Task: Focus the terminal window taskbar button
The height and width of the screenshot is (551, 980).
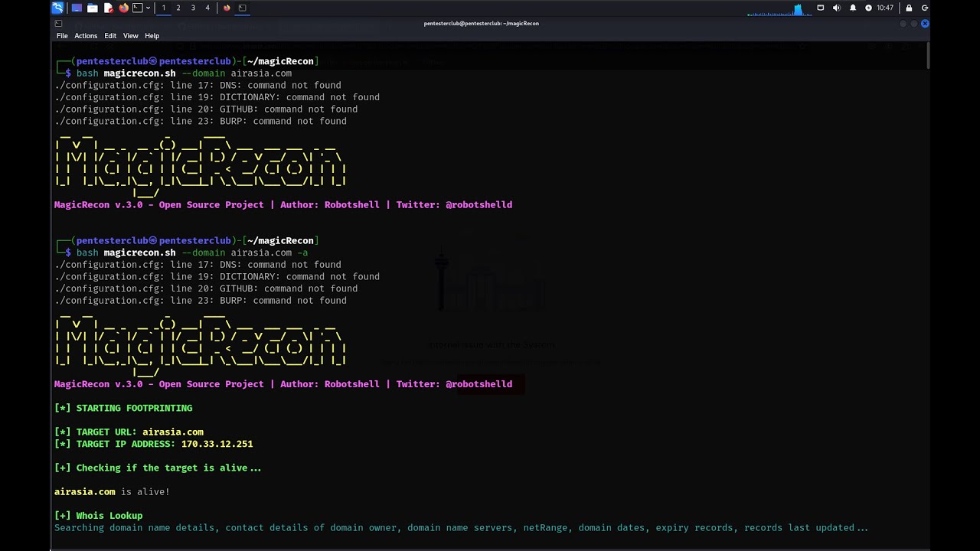Action: point(242,8)
